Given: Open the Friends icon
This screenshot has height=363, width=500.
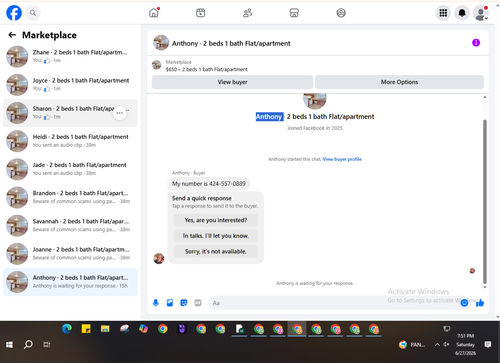Looking at the screenshot, I should tap(248, 13).
